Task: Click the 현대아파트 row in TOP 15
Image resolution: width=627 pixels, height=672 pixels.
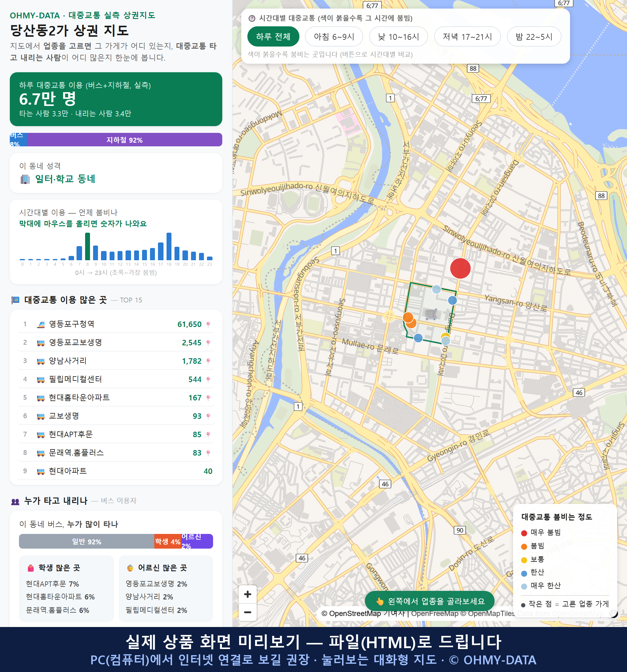Action: coord(116,471)
